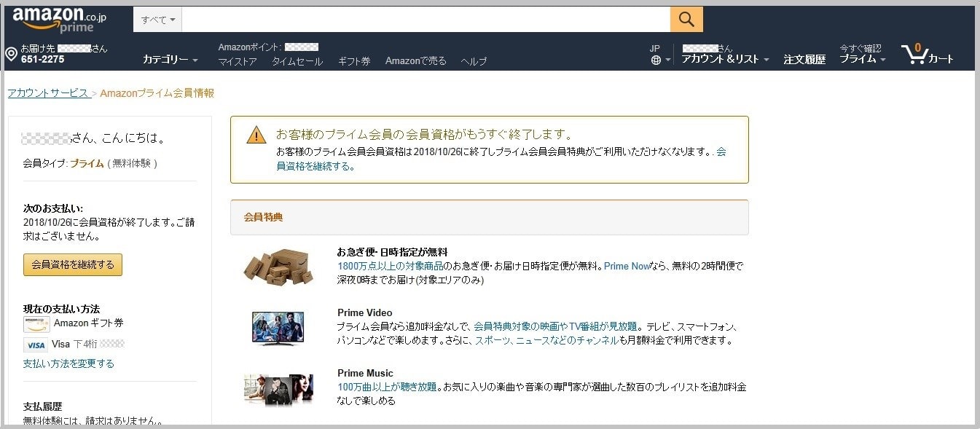Expand the アカウント＆リスト dropdown
980x429 pixels.
click(x=725, y=60)
